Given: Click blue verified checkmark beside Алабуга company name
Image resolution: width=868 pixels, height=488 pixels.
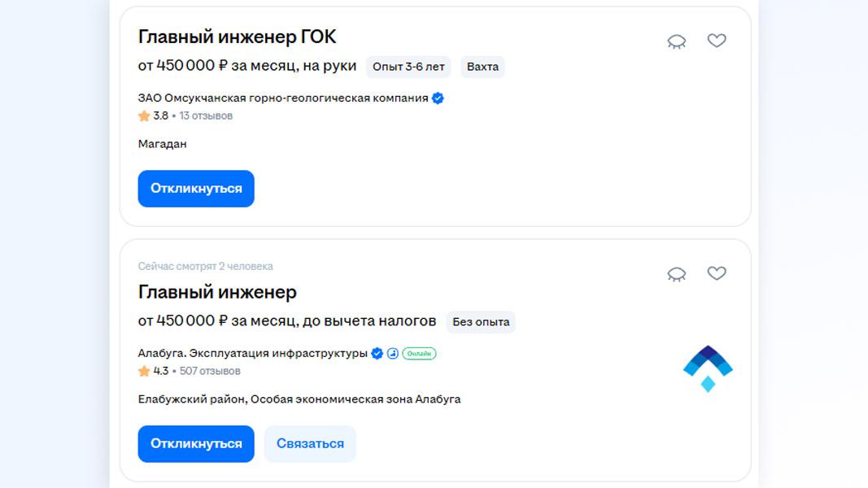Looking at the screenshot, I should (377, 354).
